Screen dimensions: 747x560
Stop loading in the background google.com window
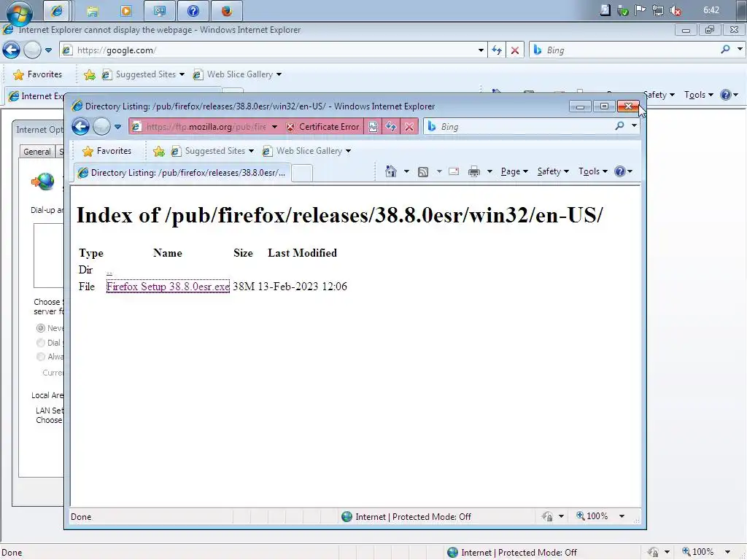click(x=515, y=50)
